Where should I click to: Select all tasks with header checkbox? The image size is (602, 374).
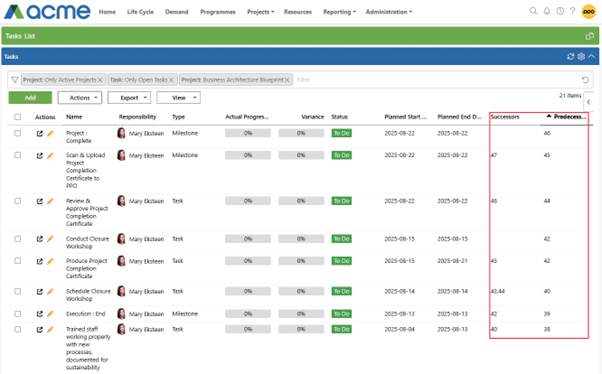click(x=18, y=117)
